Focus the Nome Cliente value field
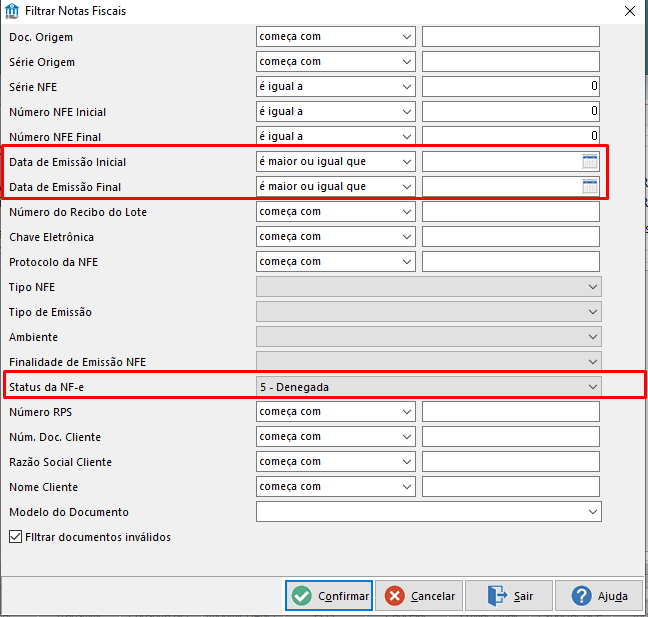This screenshot has width=648, height=617. [511, 487]
